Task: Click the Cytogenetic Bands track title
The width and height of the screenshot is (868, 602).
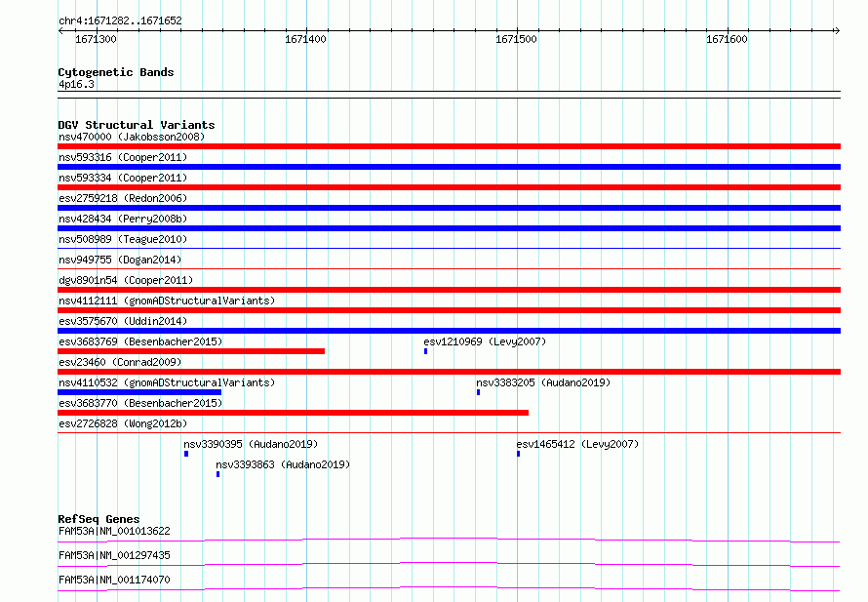Action: (x=116, y=72)
